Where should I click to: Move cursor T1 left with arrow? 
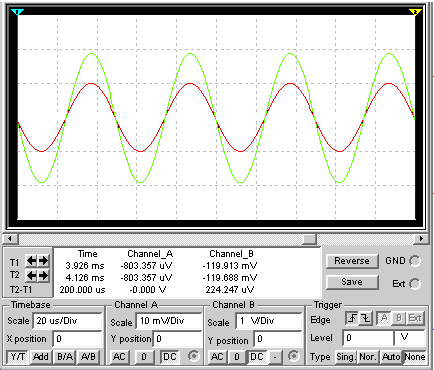(32, 261)
